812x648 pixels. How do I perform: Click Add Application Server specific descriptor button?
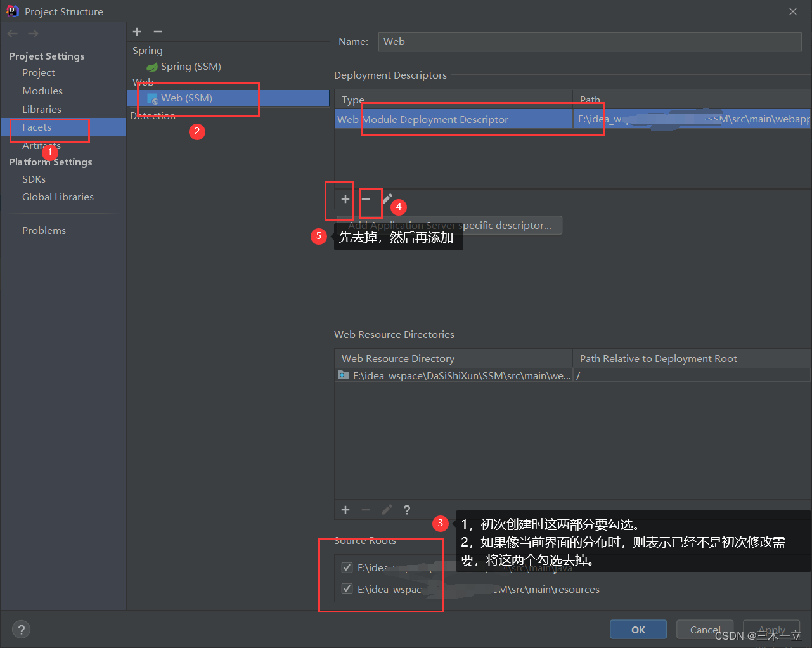[x=449, y=226]
